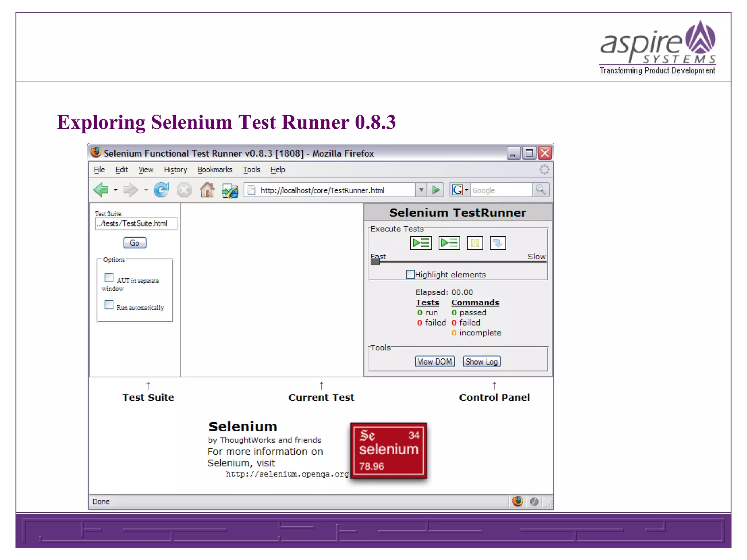Pause test execution with the pause icon
This screenshot has width=747, height=560.
(475, 243)
